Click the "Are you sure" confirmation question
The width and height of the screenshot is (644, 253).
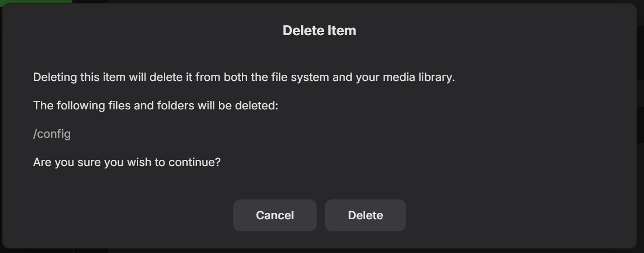(x=127, y=162)
